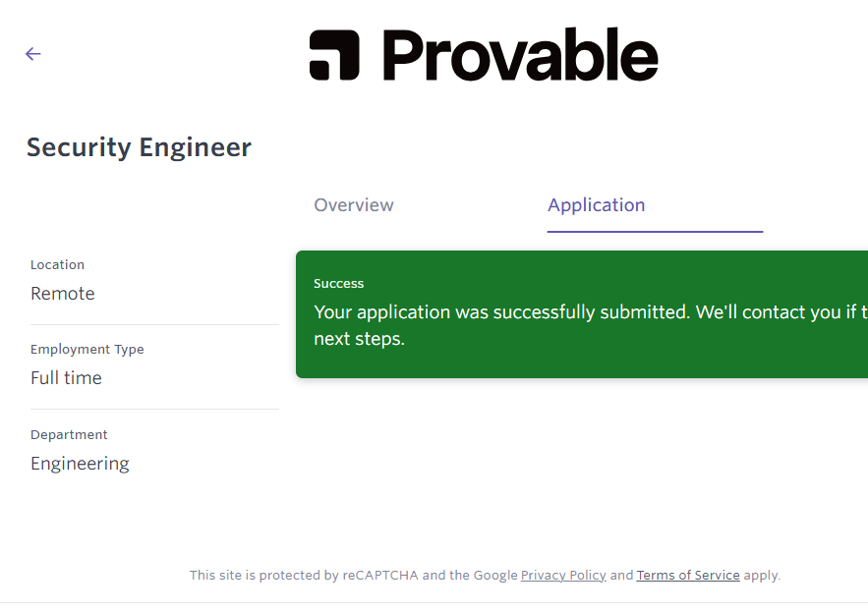Open the Overview tab
Viewport: 868px width, 613px height.
click(354, 205)
